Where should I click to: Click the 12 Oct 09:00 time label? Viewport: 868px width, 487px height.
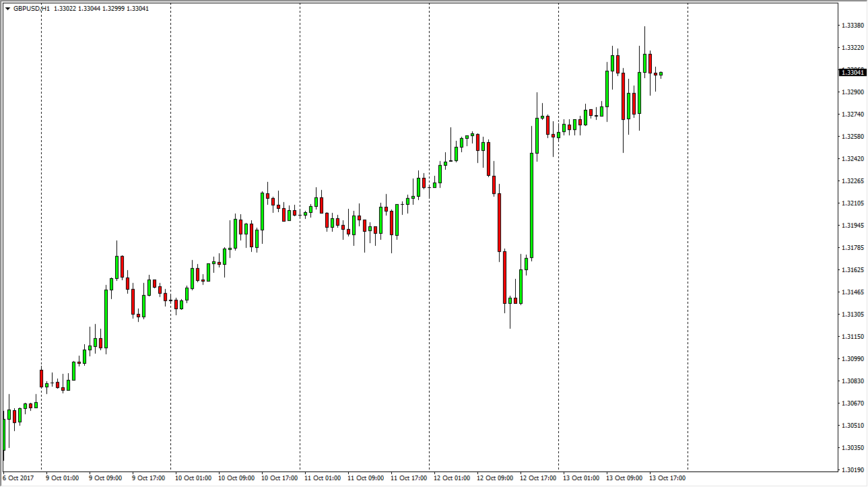[494, 478]
